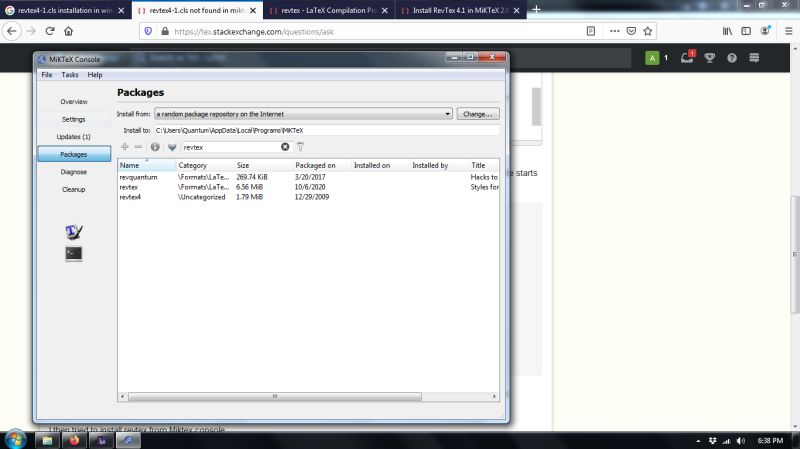The image size is (800, 449).
Task: Sort by Installed on column
Action: pos(381,165)
